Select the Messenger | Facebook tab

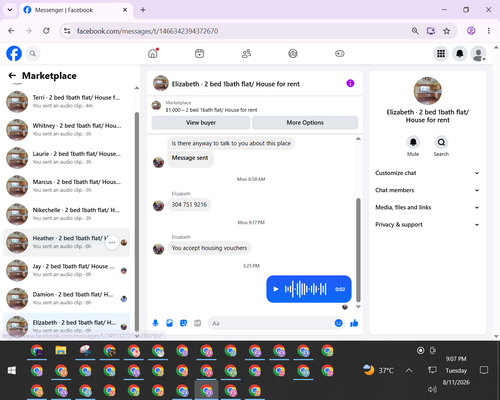76,10
